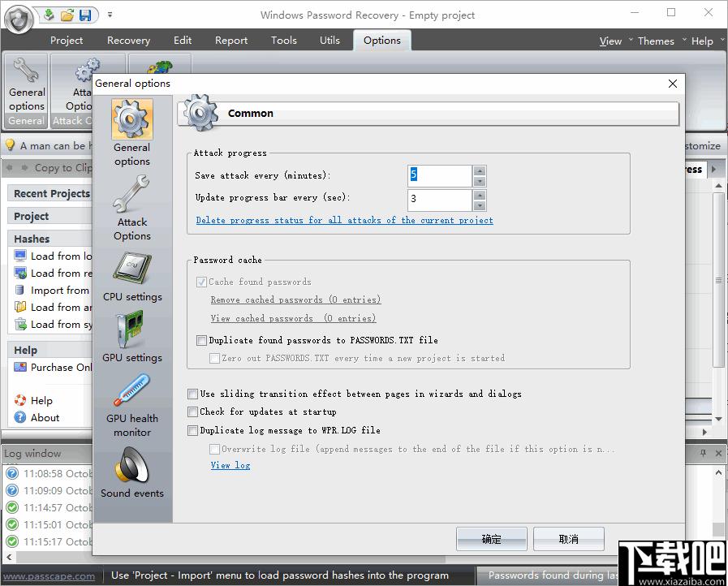Decrease Update progress bar seconds value

click(480, 205)
